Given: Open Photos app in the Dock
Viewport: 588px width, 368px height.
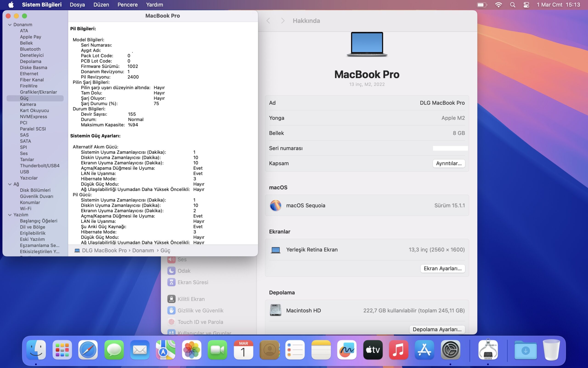Looking at the screenshot, I should click(192, 350).
